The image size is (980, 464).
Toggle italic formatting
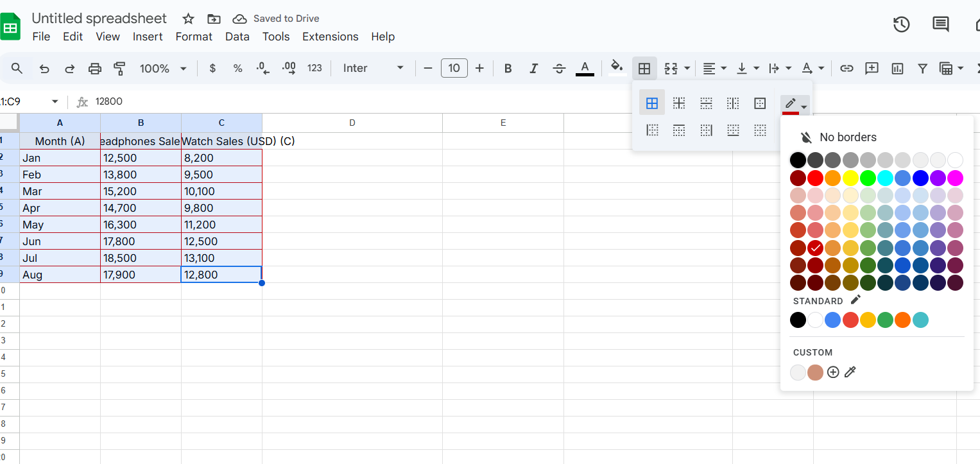coord(533,68)
